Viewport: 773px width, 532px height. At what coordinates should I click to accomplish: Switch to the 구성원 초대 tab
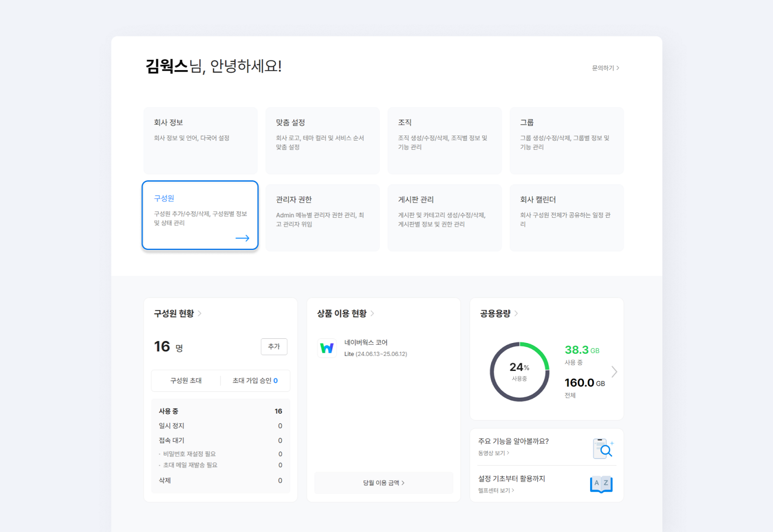click(185, 380)
